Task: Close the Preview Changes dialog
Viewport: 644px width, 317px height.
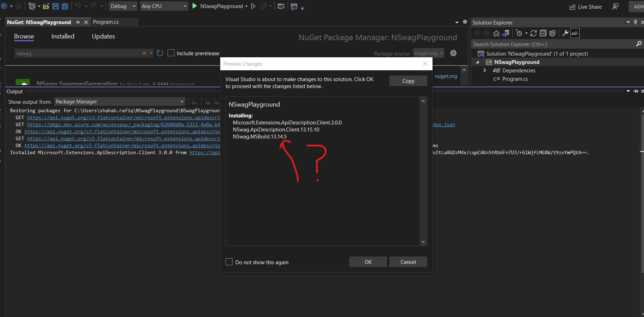Action: tap(425, 64)
